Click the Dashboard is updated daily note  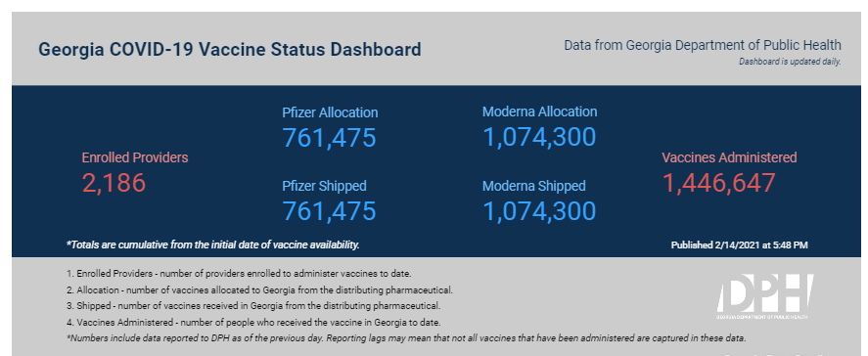pyautogui.click(x=790, y=62)
